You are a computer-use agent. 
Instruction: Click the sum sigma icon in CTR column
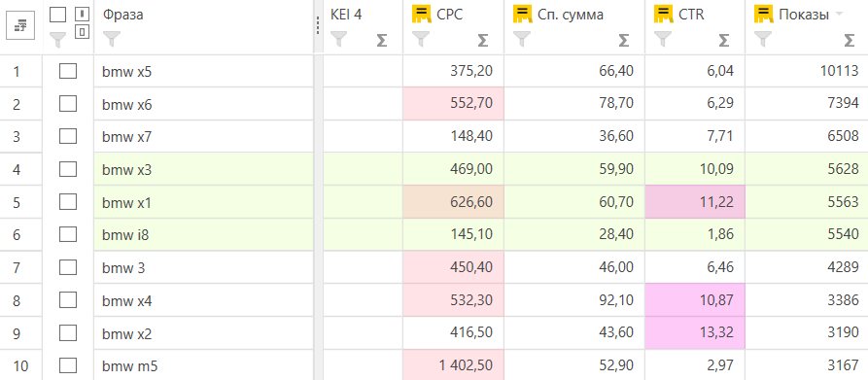[724, 40]
